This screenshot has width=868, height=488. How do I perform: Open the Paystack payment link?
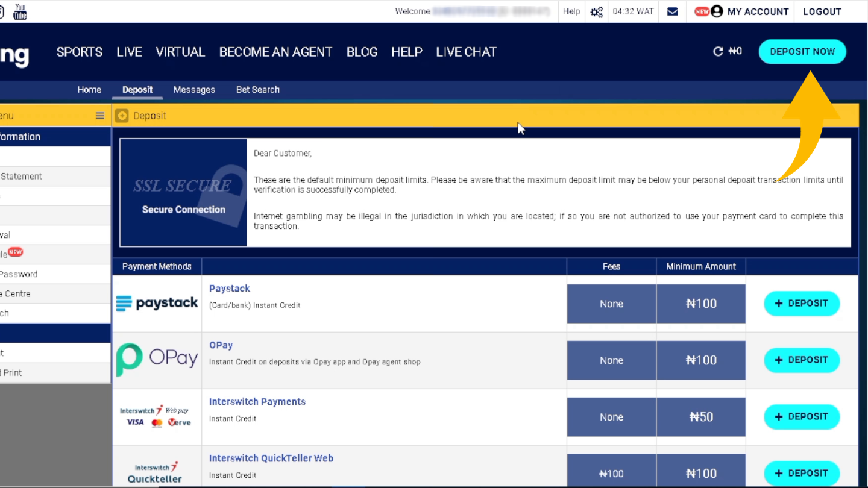tap(229, 289)
